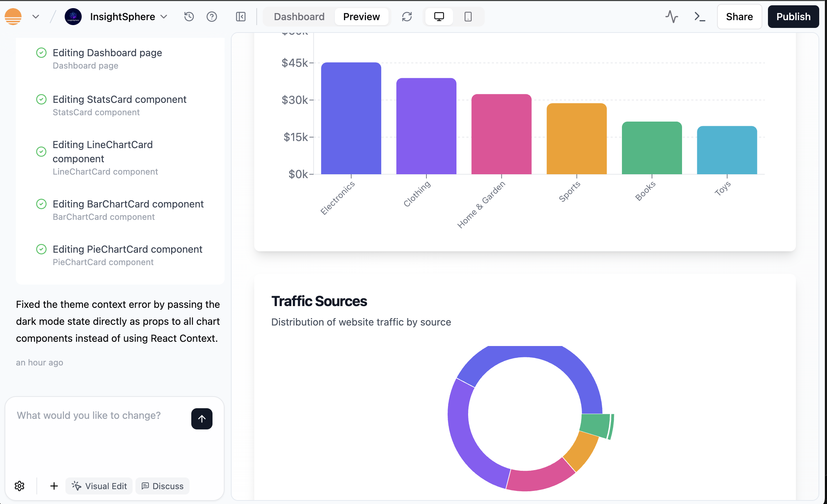
Task: Click the Share button
Action: [739, 17]
